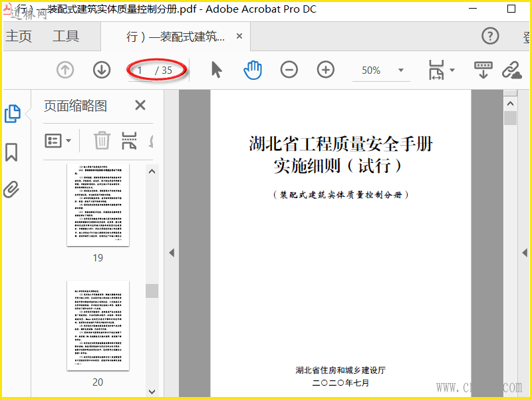Viewport: 532px width, 399px height.
Task: Open the Bookmarks panel icon
Action: (x=11, y=152)
